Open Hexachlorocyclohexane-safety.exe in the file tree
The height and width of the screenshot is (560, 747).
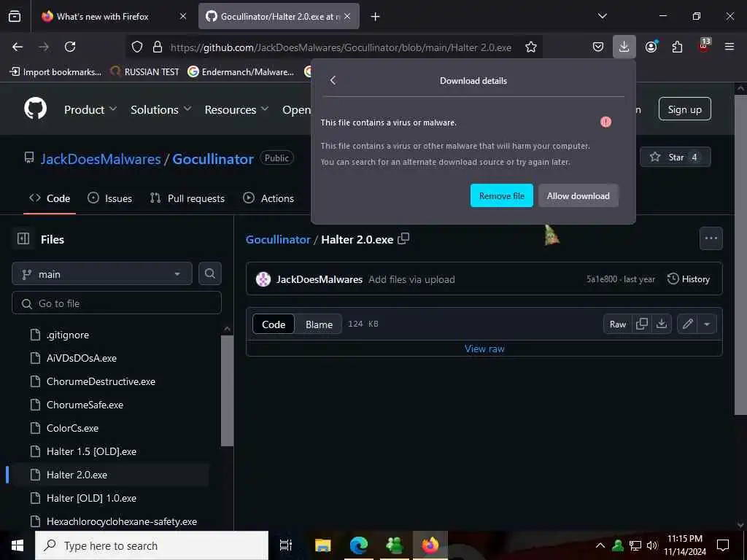pos(122,521)
